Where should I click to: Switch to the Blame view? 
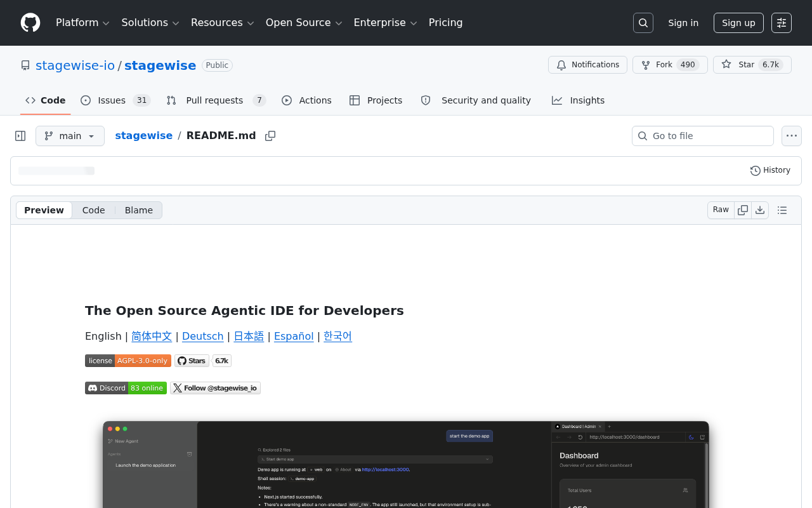(139, 210)
